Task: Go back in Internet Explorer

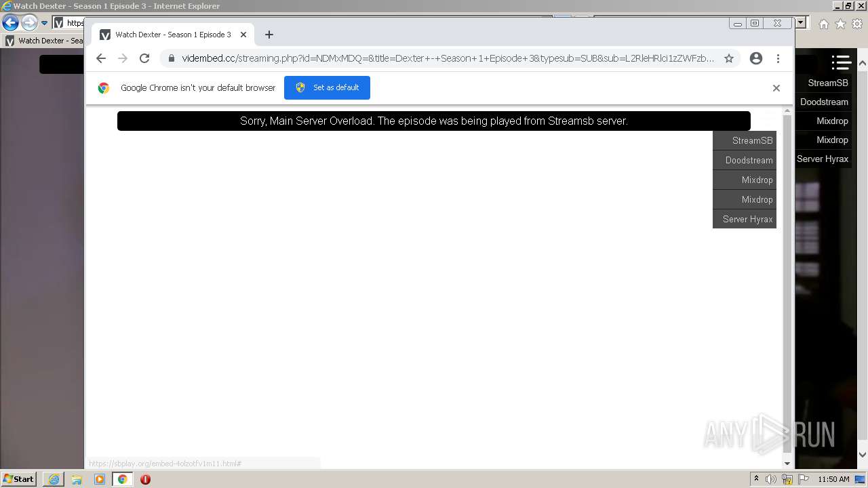Action: [10, 22]
